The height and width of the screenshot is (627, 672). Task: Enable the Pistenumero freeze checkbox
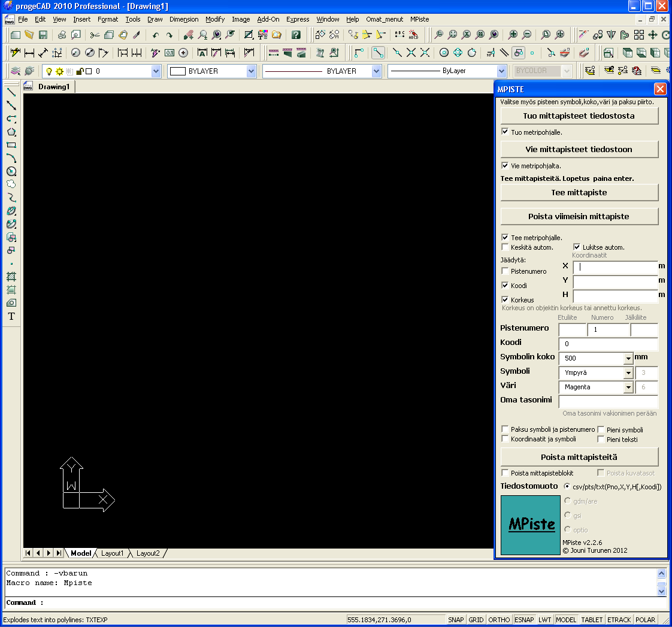[505, 271]
